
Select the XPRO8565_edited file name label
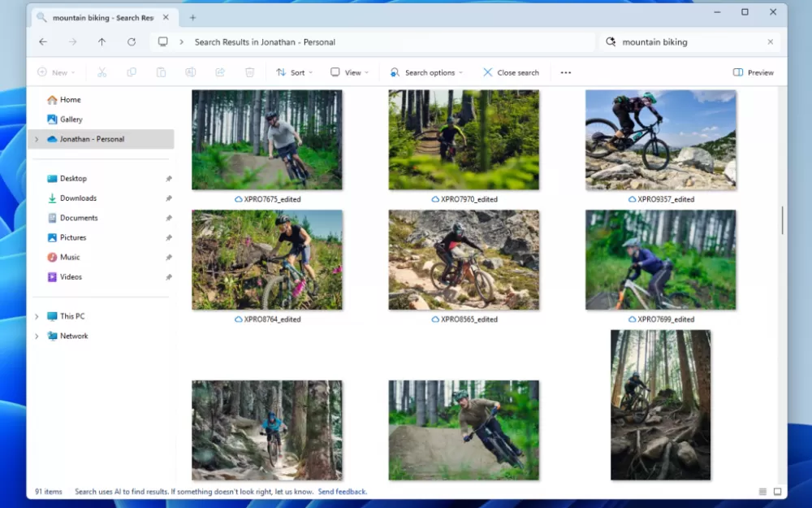point(469,319)
